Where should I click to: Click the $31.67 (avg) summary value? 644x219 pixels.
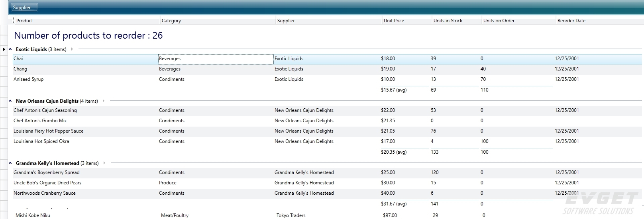(x=394, y=204)
